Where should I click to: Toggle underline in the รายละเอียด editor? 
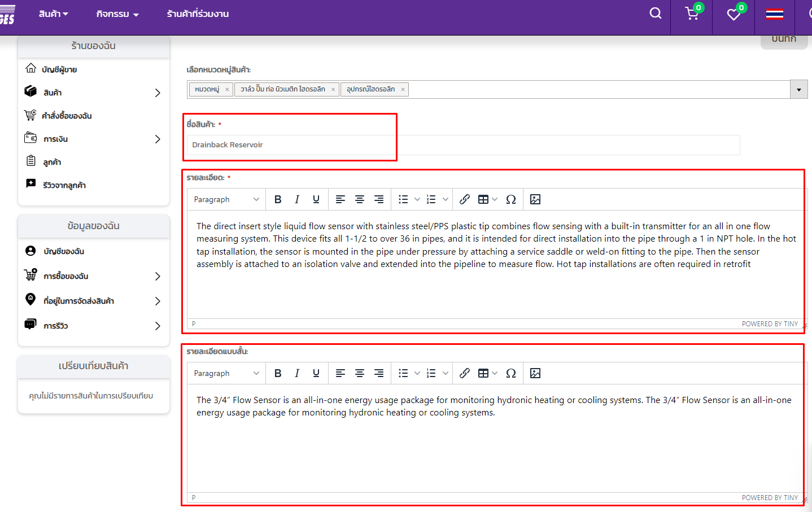click(x=316, y=199)
